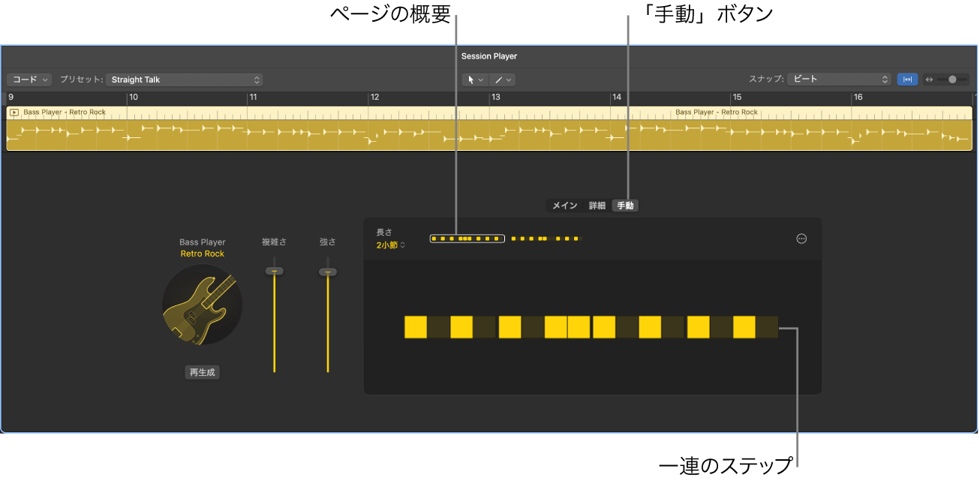
Task: Click the blue catch playhead icon
Action: pos(907,79)
